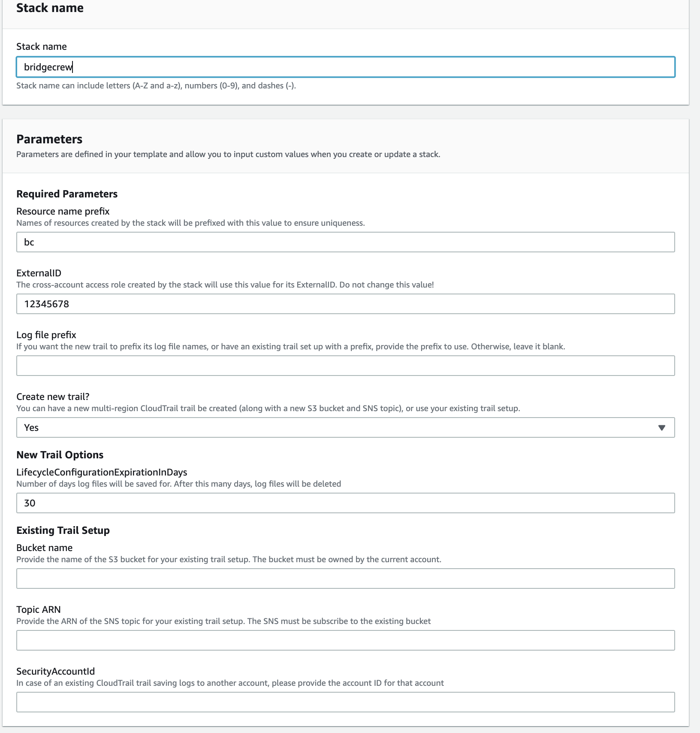Click the Parameters section heading

click(49, 139)
